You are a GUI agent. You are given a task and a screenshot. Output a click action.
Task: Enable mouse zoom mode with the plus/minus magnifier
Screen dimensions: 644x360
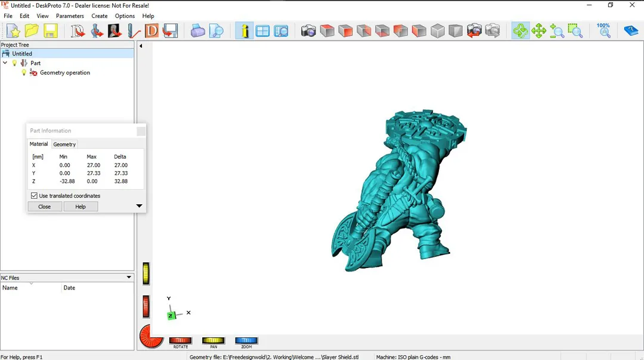557,31
